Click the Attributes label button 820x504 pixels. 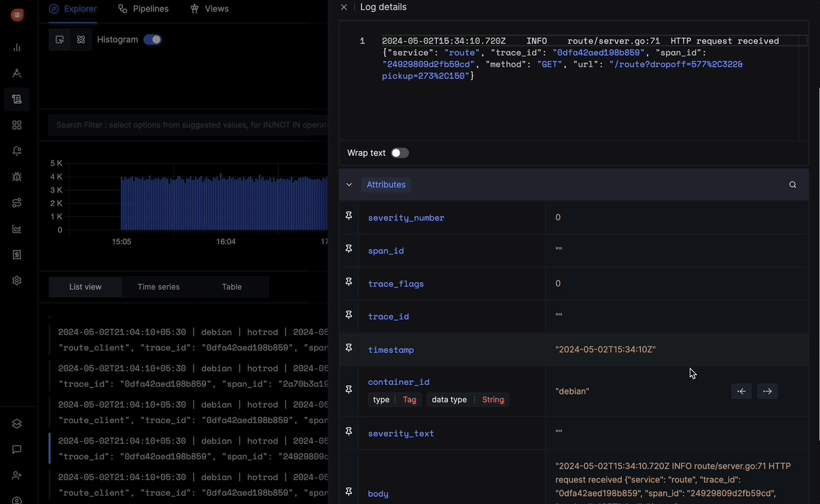click(x=386, y=185)
